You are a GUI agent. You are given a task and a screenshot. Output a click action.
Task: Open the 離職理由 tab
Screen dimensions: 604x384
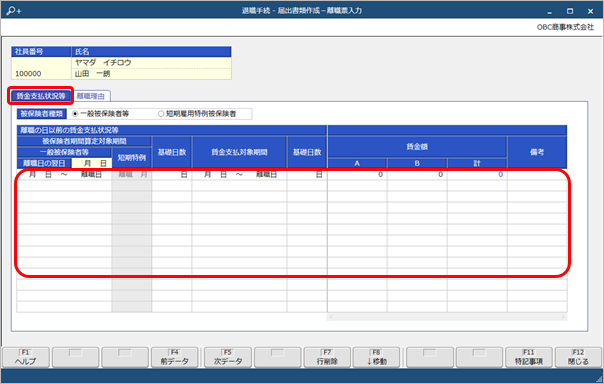(x=91, y=96)
